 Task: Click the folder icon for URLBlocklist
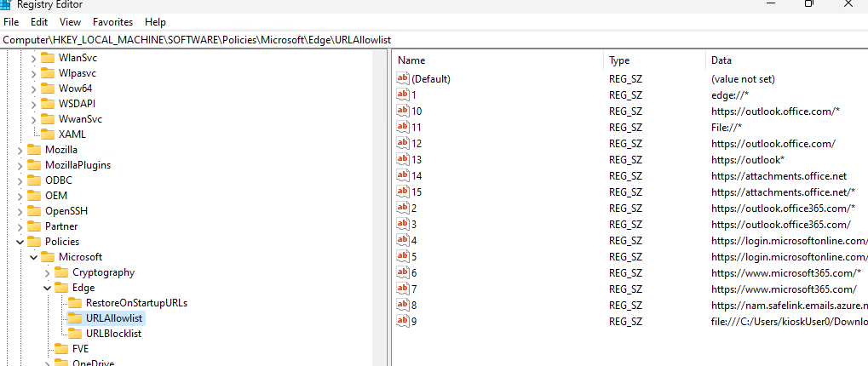75,334
